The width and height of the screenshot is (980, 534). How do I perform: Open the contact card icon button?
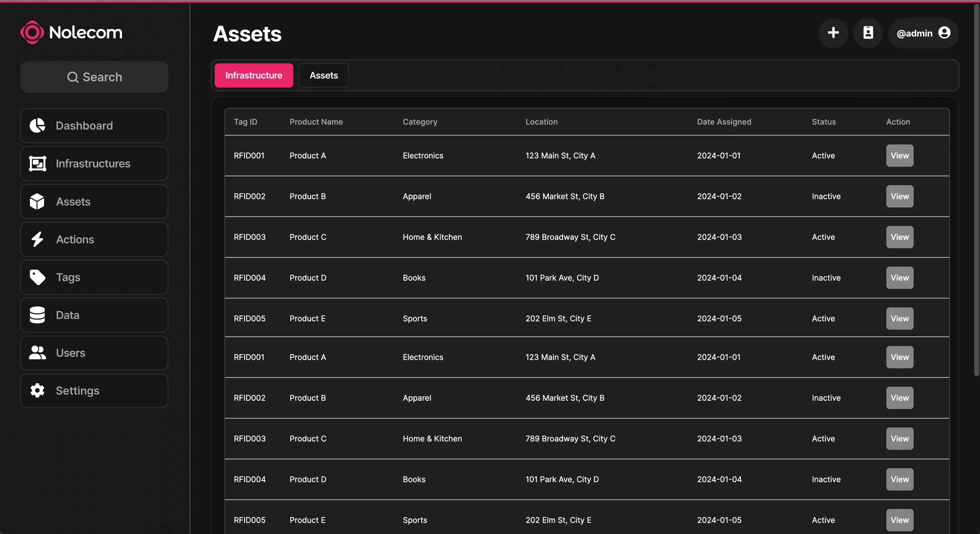(x=868, y=33)
